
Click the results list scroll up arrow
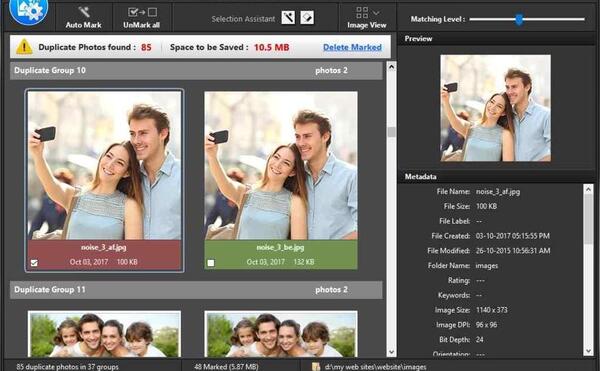391,67
